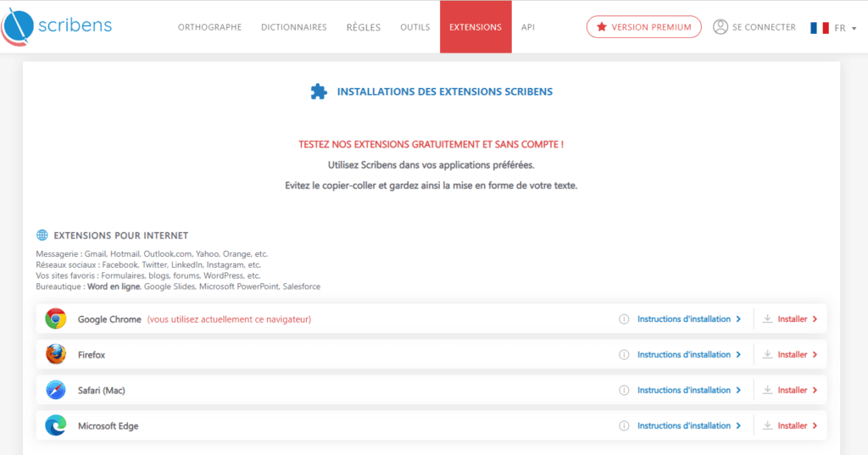Open the Outils menu
This screenshot has height=455, width=868.
pos(415,27)
